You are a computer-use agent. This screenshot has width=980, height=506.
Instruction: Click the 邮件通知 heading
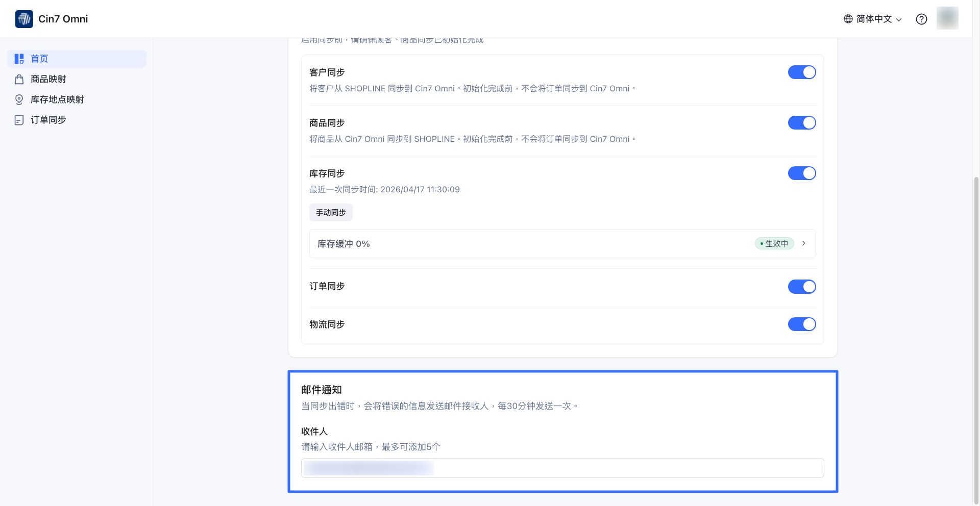[322, 390]
